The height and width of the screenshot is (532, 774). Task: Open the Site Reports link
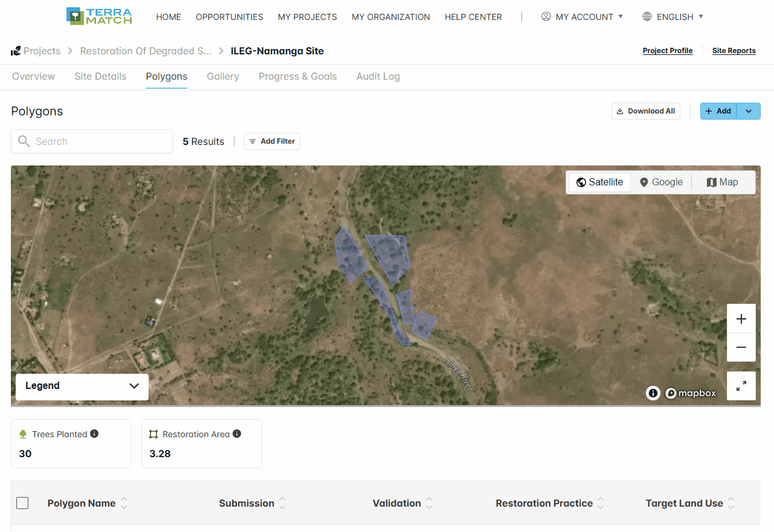click(734, 51)
